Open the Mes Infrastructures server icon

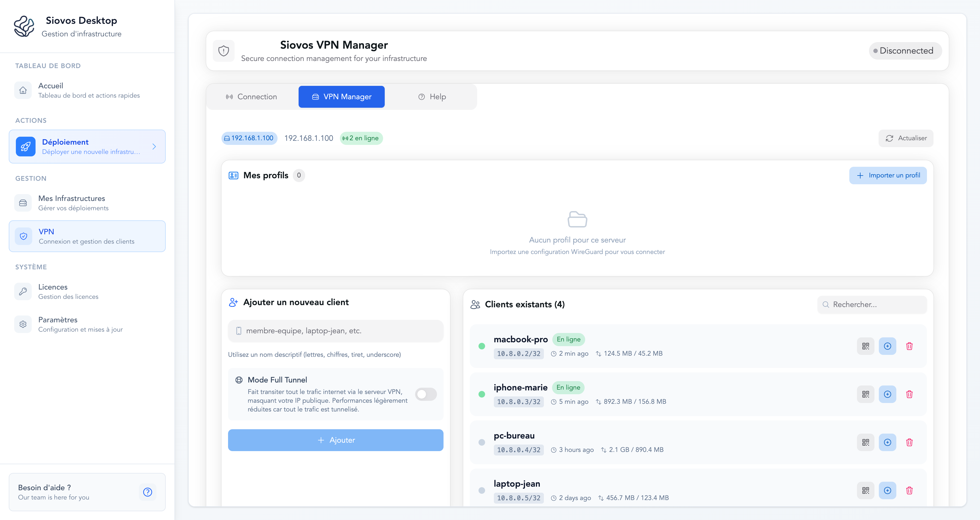[x=23, y=203]
